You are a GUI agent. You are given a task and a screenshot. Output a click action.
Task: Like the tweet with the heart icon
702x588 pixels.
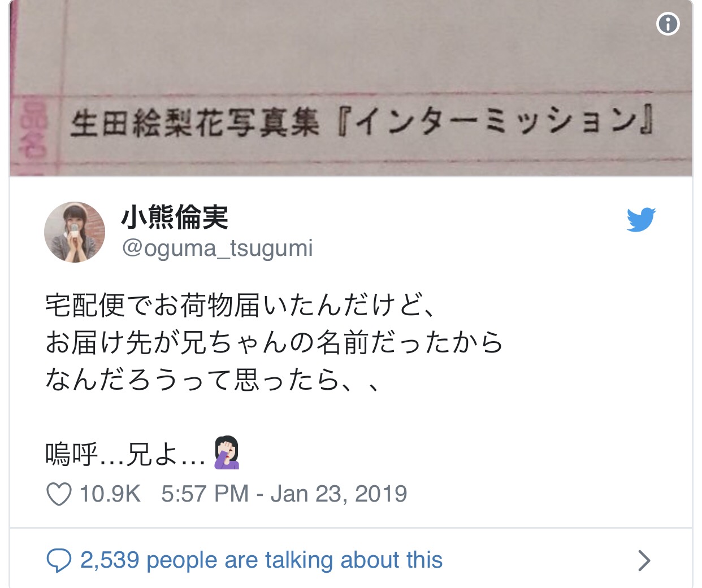pyautogui.click(x=59, y=494)
